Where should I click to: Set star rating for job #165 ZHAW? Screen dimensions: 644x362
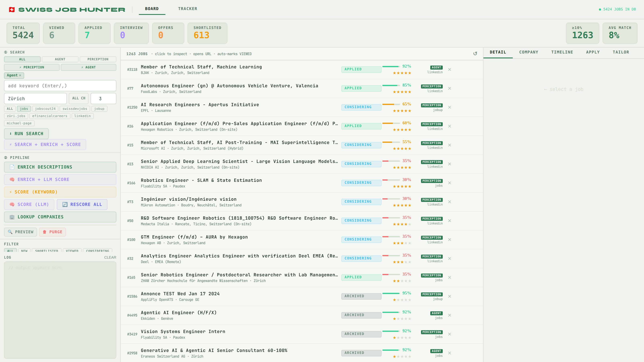coord(402,281)
